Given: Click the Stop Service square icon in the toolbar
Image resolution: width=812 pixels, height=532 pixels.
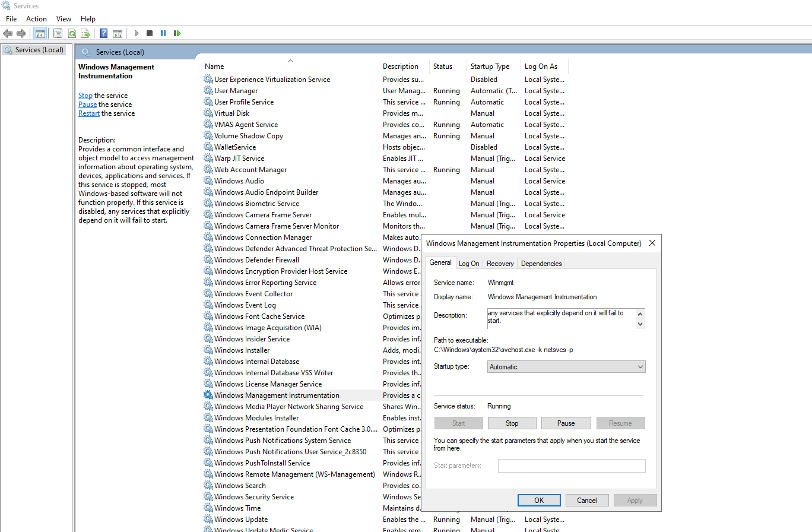Looking at the screenshot, I should coord(150,33).
